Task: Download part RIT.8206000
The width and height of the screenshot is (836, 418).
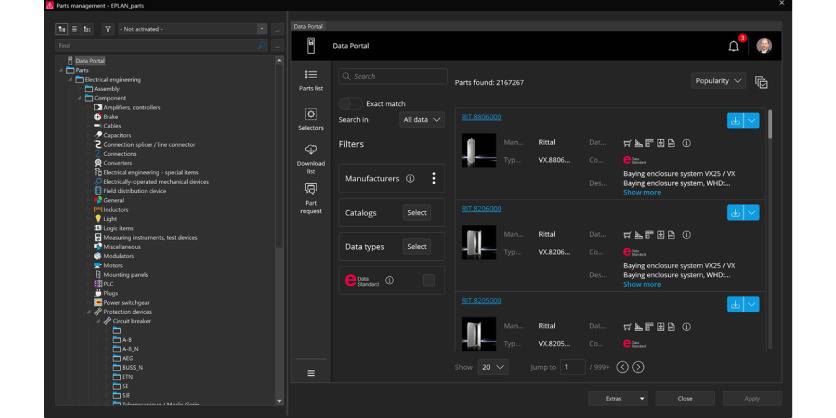Action: [x=735, y=212]
